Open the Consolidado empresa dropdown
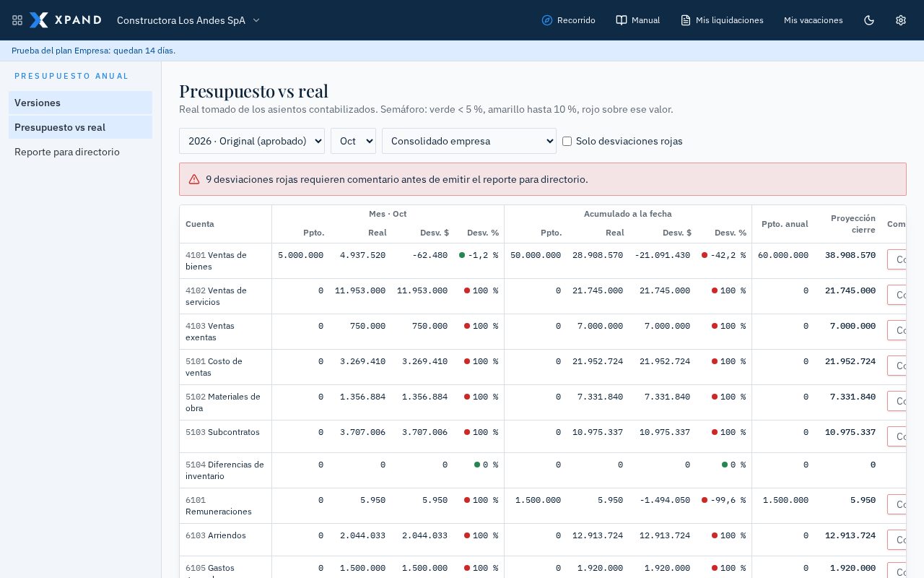The width and height of the screenshot is (924, 578). (469, 141)
